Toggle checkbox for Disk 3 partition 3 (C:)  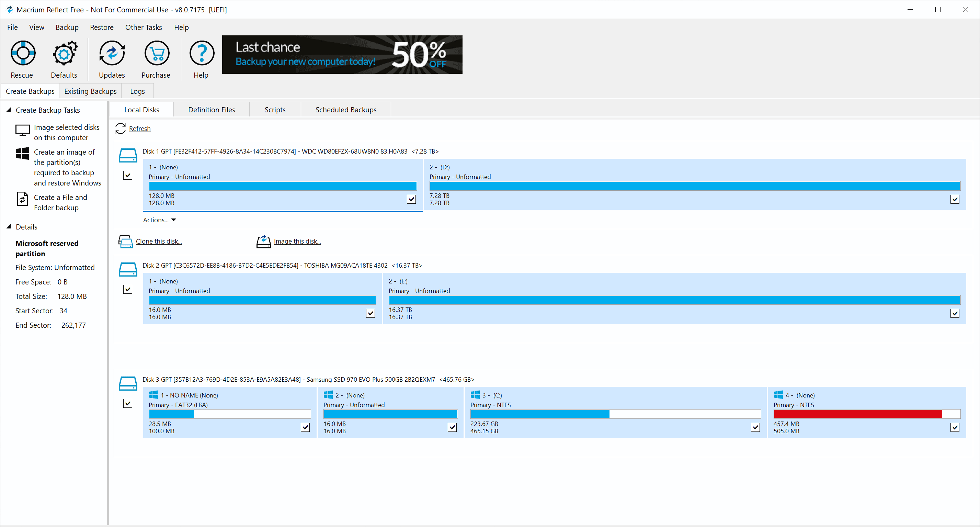click(754, 427)
